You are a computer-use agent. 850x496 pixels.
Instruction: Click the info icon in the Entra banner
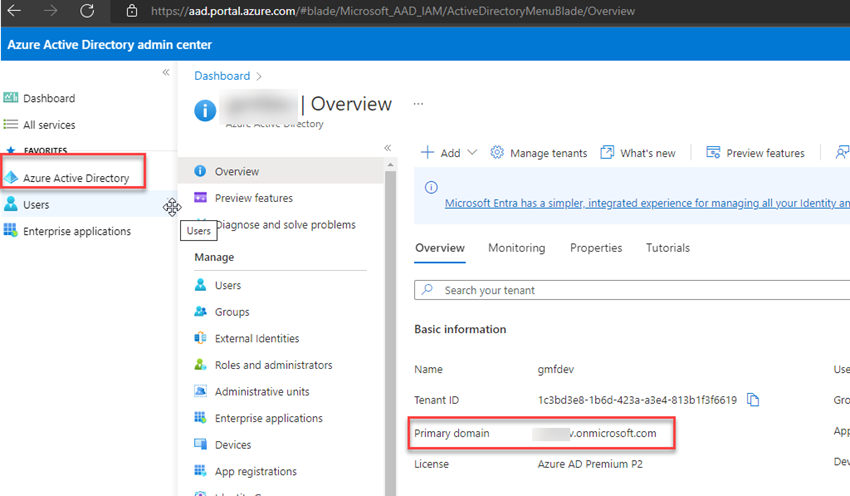pyautogui.click(x=431, y=187)
